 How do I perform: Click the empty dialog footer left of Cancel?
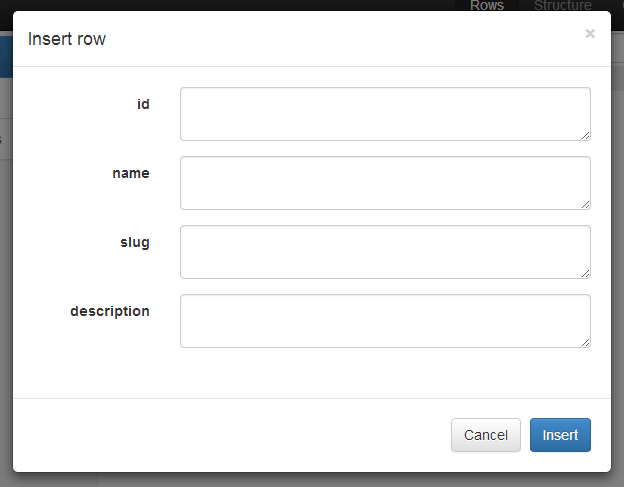tap(230, 435)
